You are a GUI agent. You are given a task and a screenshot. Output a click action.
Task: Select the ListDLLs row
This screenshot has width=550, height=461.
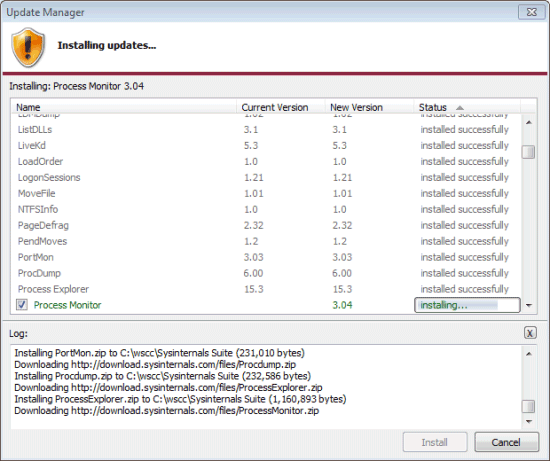pyautogui.click(x=266, y=129)
